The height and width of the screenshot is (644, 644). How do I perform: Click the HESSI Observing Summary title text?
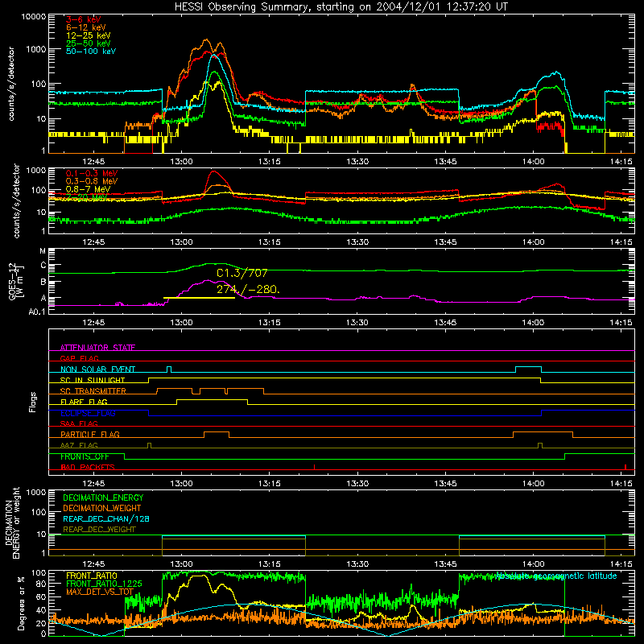click(341, 7)
